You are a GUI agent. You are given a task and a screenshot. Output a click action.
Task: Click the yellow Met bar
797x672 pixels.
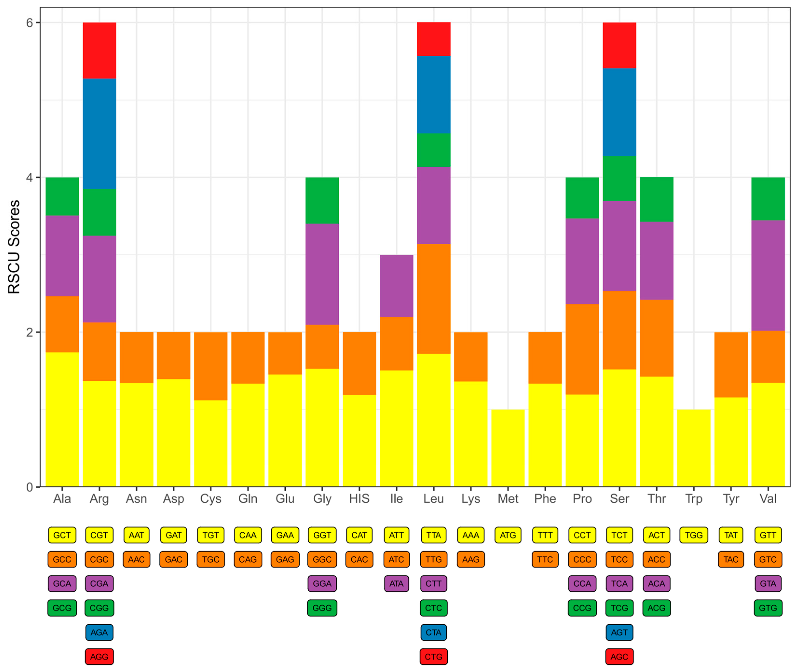[508, 448]
